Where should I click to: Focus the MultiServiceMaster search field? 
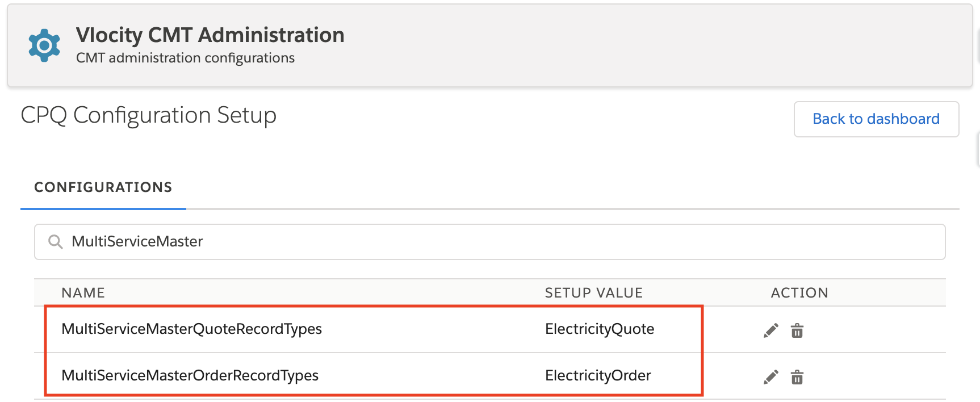pos(489,242)
